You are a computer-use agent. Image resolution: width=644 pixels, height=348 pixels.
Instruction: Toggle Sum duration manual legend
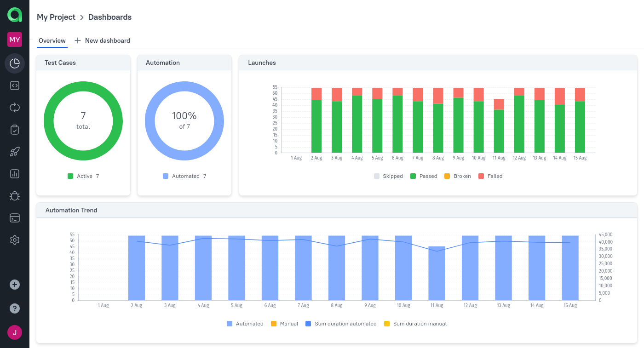point(415,324)
